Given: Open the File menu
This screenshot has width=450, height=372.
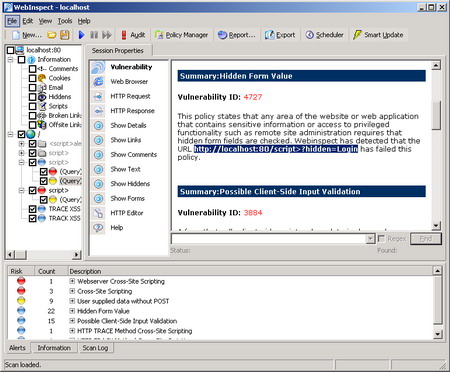Looking at the screenshot, I should pos(12,21).
